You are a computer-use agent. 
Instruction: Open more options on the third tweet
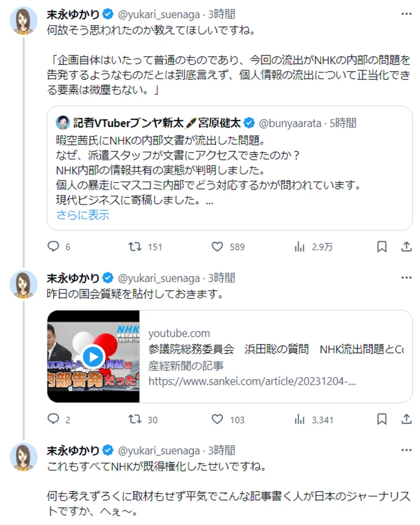point(406,450)
